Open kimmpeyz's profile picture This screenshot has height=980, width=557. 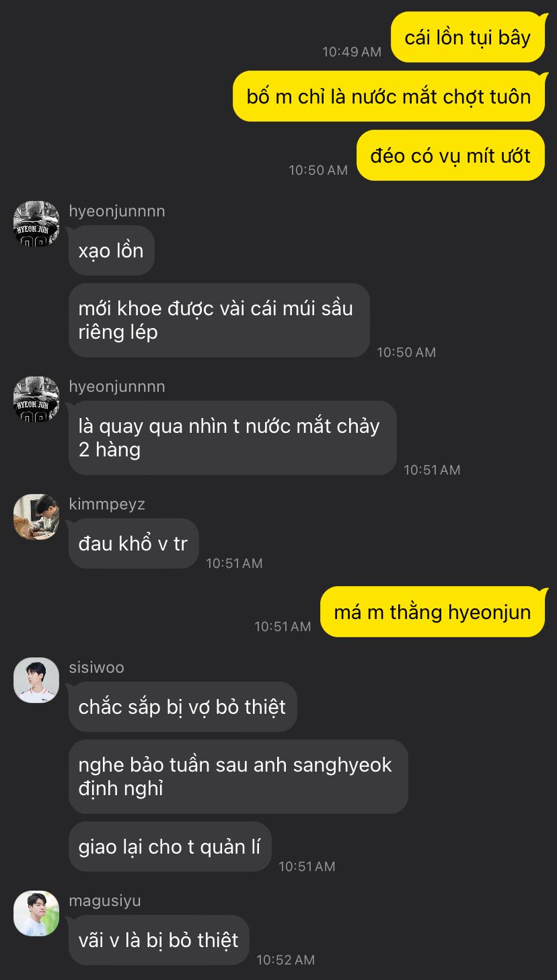tap(36, 517)
